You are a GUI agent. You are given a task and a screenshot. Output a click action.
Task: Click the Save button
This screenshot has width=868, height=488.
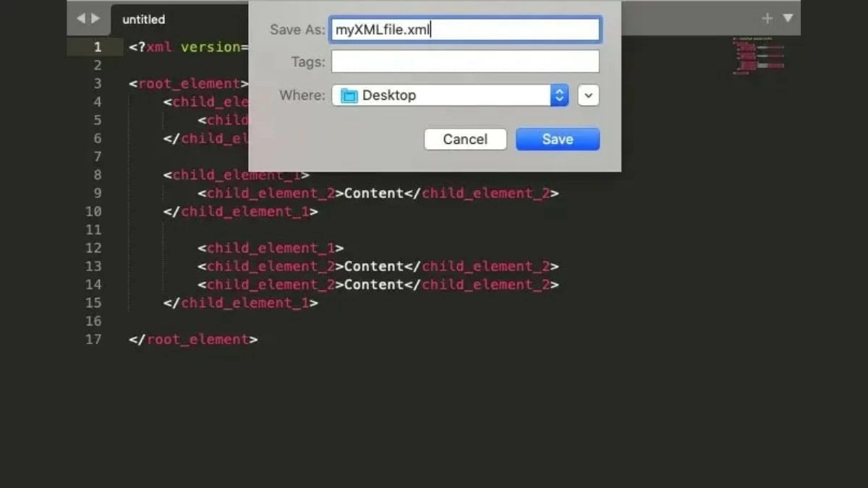click(557, 139)
